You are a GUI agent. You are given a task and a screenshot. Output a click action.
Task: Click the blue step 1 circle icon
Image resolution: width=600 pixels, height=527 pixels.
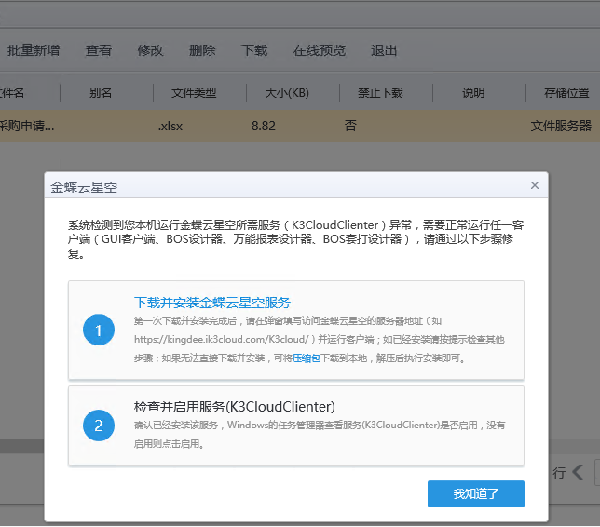click(x=99, y=331)
